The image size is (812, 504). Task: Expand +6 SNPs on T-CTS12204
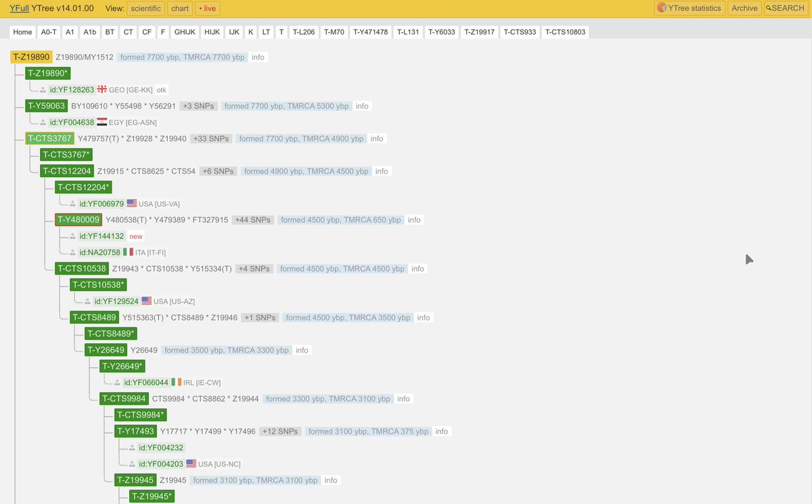(219, 171)
